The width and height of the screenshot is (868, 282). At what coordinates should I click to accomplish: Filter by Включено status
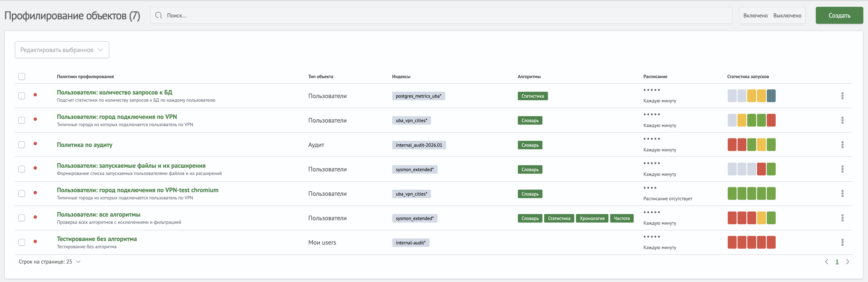click(x=755, y=16)
